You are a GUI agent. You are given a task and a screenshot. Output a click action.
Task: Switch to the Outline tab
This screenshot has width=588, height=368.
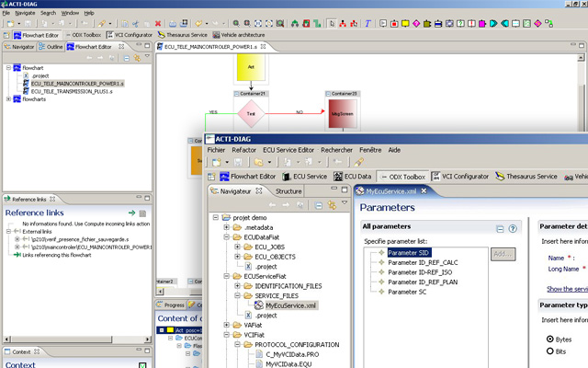[x=51, y=47]
